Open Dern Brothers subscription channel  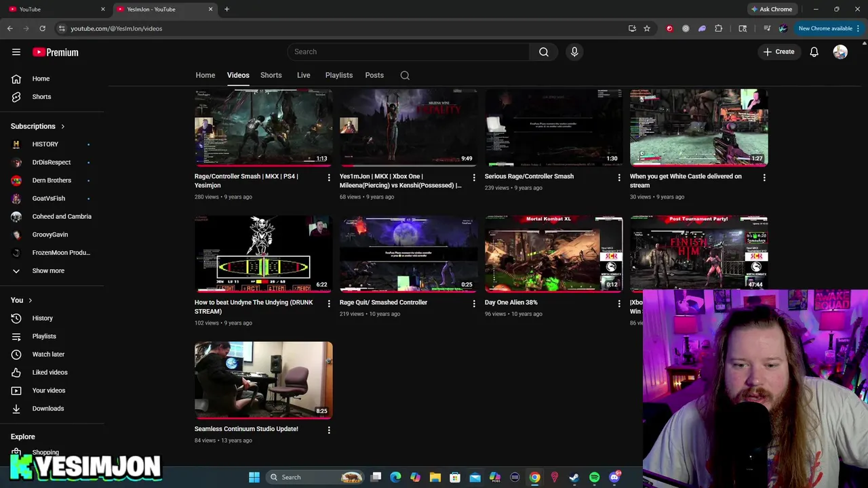tap(52, 180)
